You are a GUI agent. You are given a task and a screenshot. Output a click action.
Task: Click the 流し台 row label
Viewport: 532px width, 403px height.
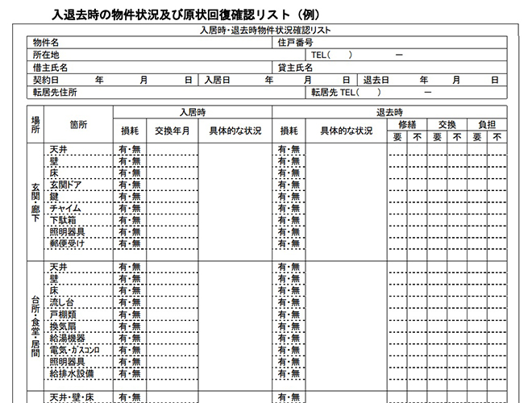(x=62, y=302)
